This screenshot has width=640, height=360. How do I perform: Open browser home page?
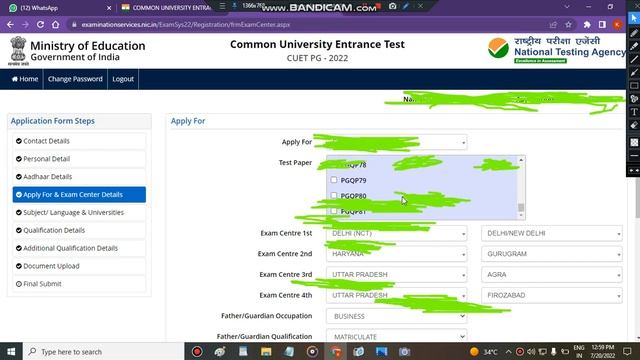coord(56,24)
